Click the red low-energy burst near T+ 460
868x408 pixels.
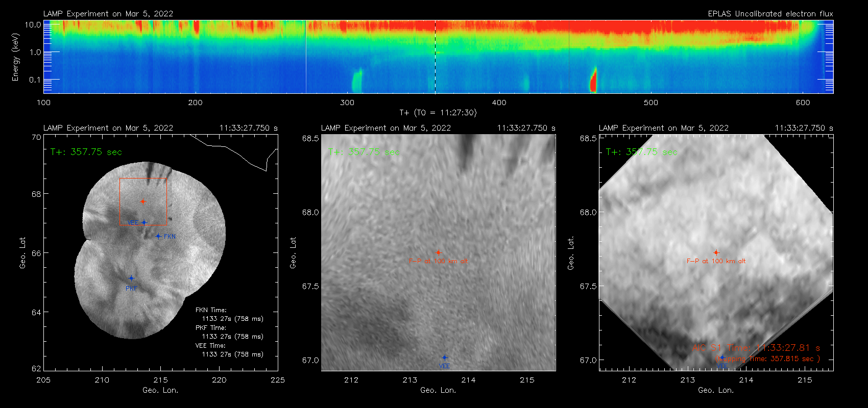pos(593,80)
